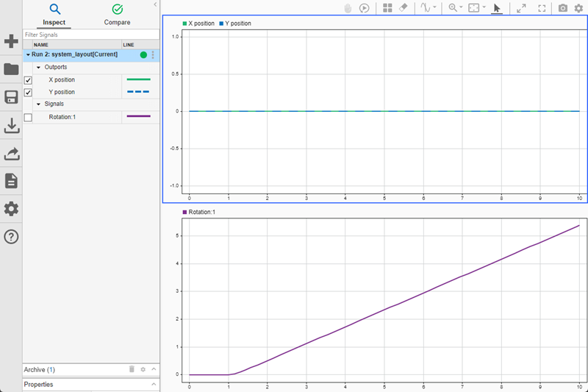Image resolution: width=588 pixels, height=392 pixels.
Task: Uncheck the Y position signal checkbox
Action: pyautogui.click(x=28, y=92)
